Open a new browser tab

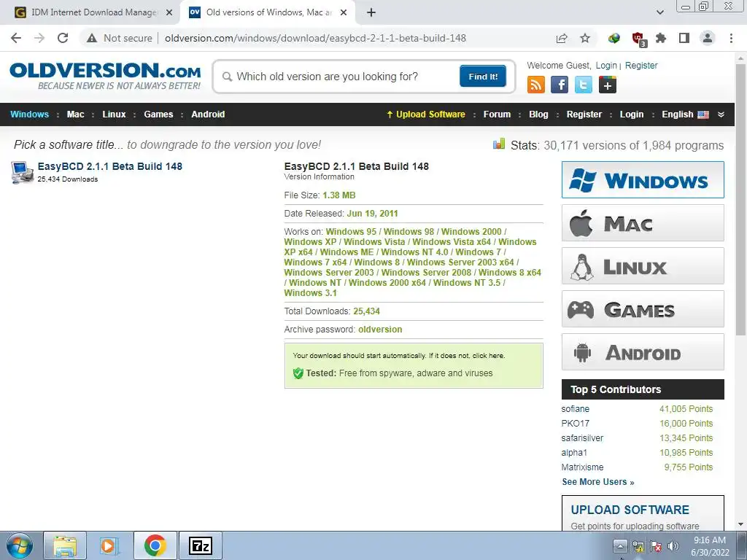coord(371,12)
